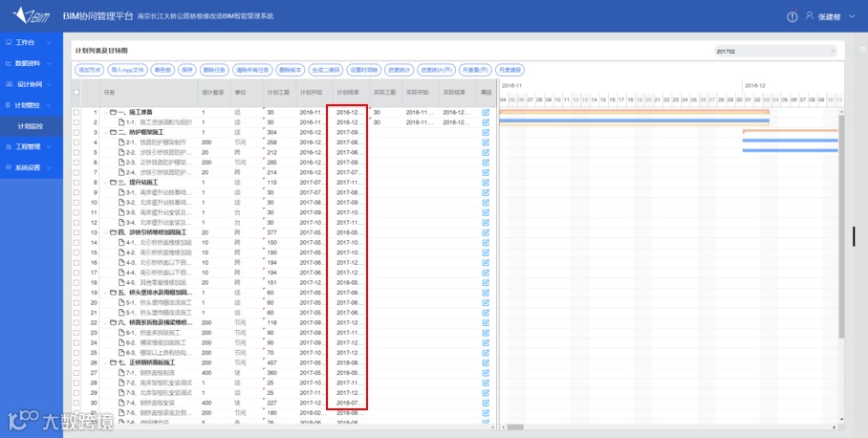Check the checkbox for row 7

[76, 172]
